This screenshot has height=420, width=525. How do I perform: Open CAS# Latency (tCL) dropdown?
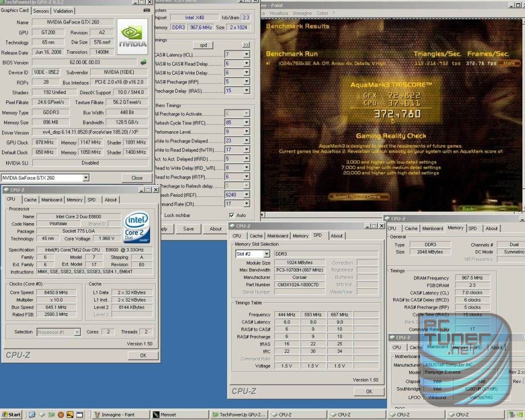pyautogui.click(x=247, y=54)
